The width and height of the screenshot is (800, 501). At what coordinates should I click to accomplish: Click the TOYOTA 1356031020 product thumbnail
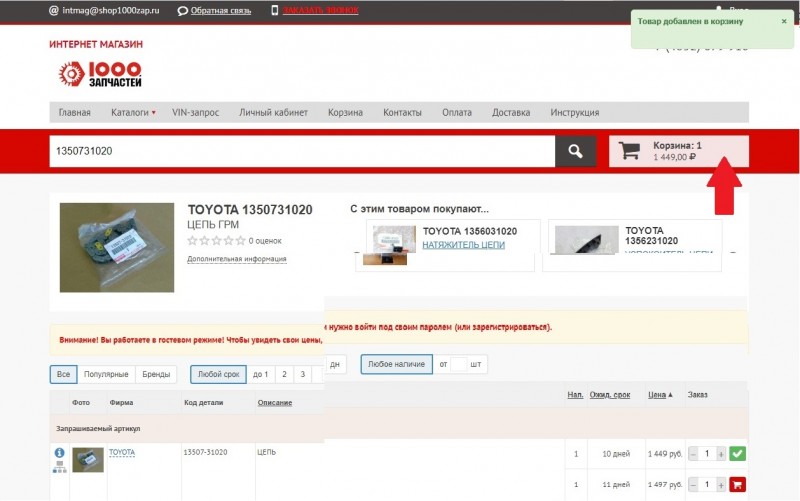click(x=394, y=239)
